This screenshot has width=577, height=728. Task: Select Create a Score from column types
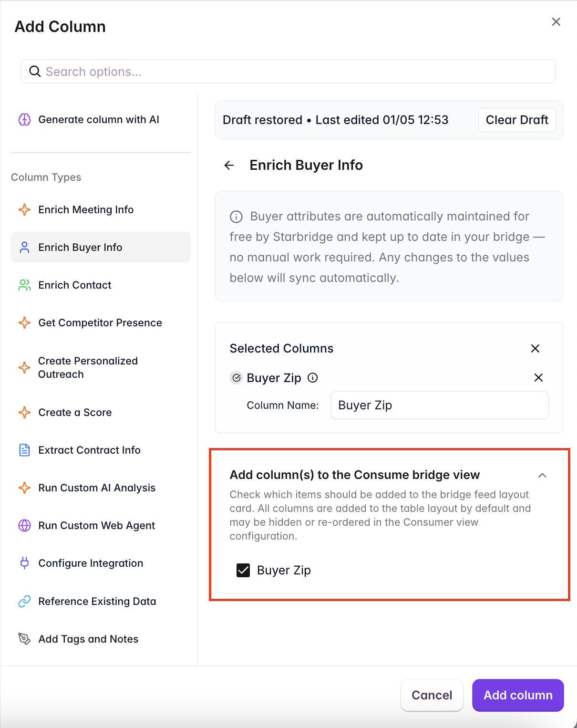(75, 412)
